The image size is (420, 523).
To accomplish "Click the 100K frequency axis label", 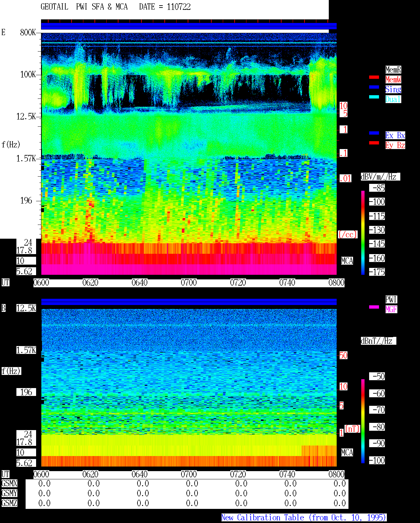I will (28, 75).
